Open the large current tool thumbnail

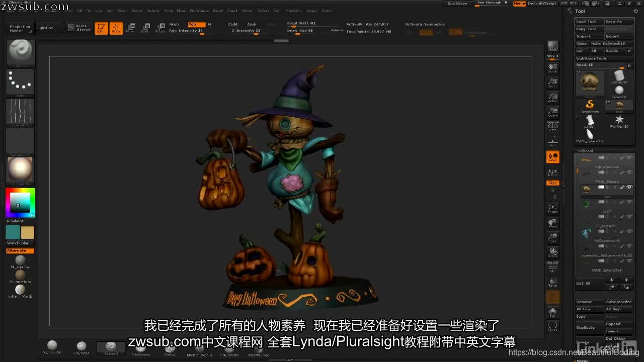click(x=589, y=83)
